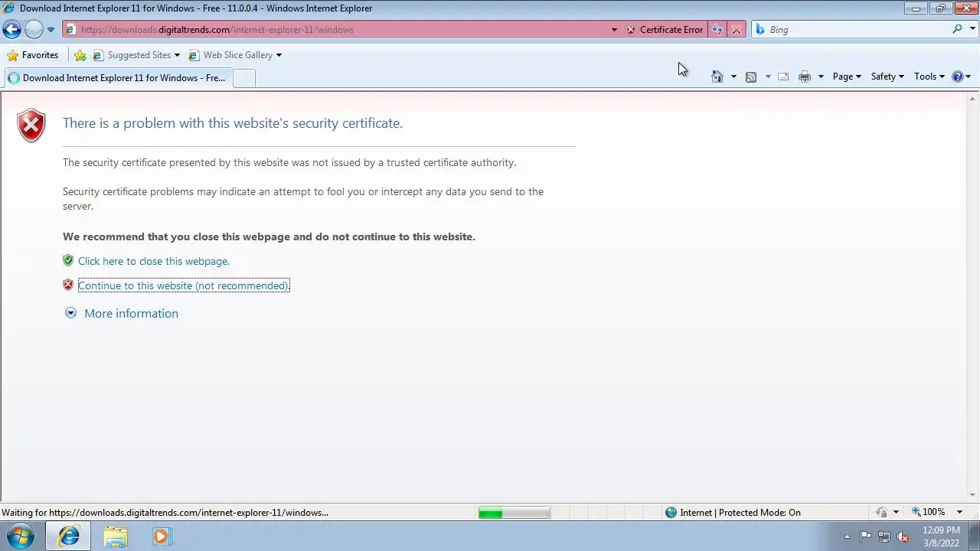This screenshot has width=980, height=551.
Task: Open Windows Explorer folder from taskbar
Action: (116, 536)
